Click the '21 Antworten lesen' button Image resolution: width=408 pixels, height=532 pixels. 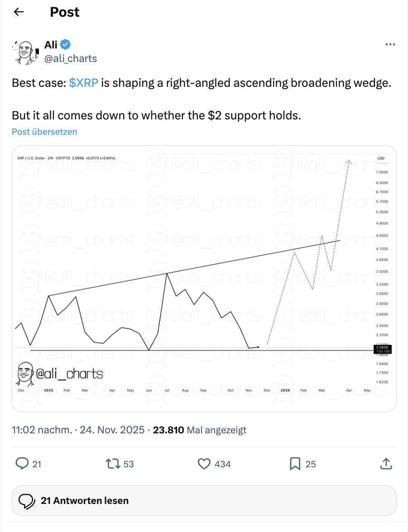click(x=204, y=500)
